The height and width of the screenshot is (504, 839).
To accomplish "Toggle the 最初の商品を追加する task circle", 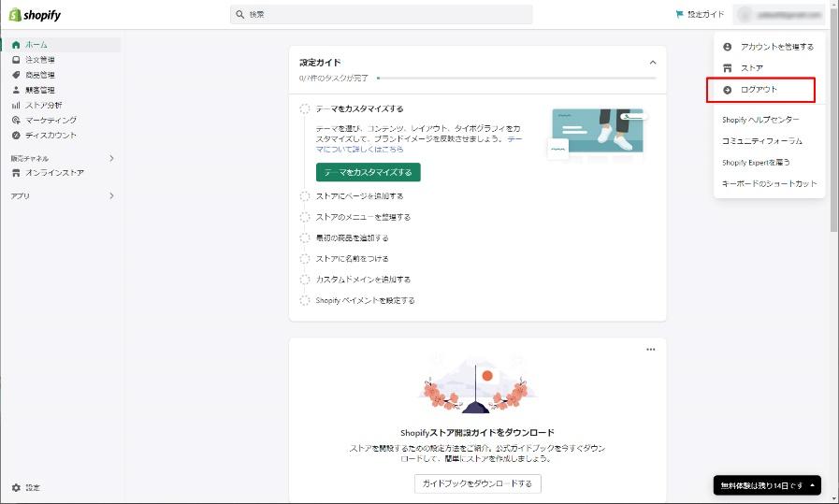I will pos(305,238).
